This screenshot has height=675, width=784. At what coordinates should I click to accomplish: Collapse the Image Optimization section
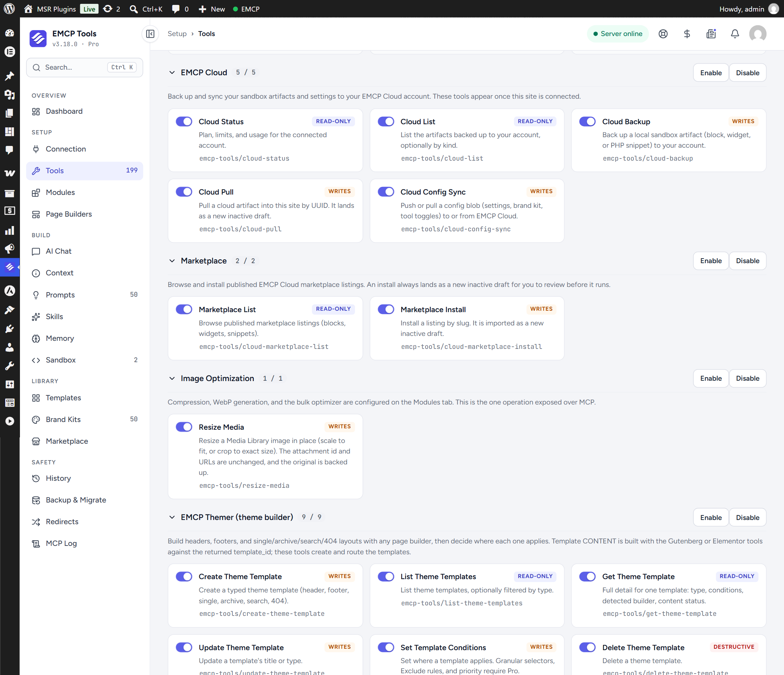(172, 378)
